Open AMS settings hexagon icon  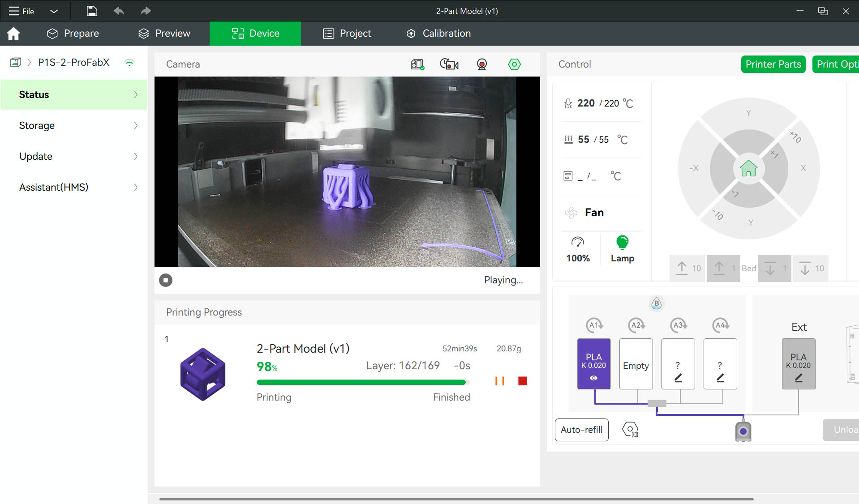coord(630,430)
